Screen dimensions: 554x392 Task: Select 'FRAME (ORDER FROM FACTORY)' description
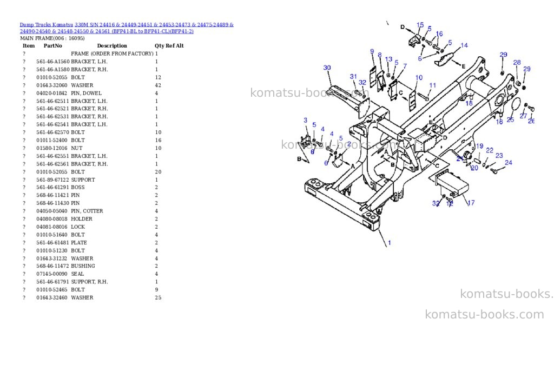click(x=112, y=54)
